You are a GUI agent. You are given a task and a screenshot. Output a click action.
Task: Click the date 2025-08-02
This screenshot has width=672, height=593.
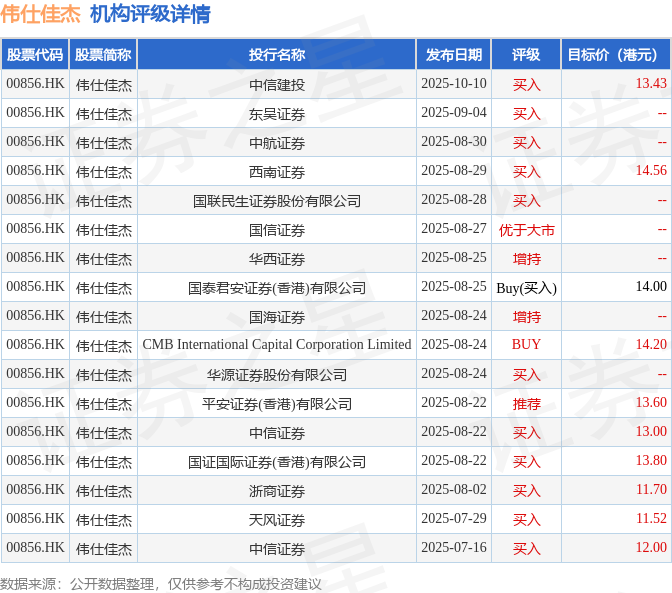click(454, 489)
